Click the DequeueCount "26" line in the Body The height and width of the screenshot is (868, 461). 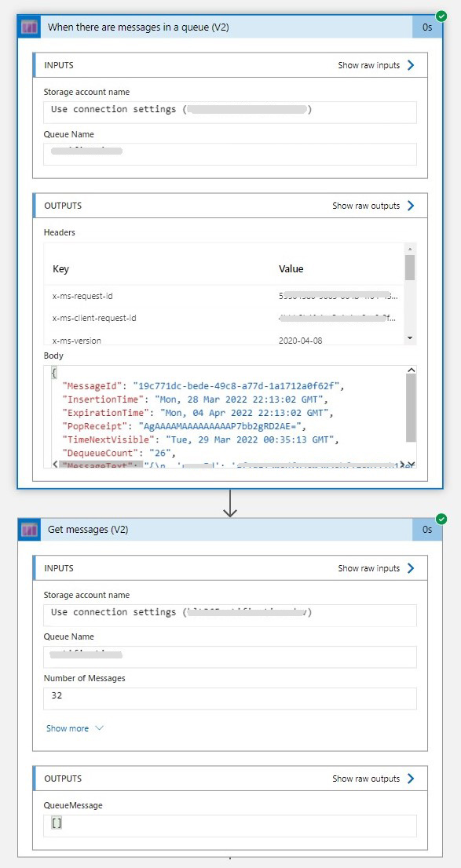coord(119,454)
